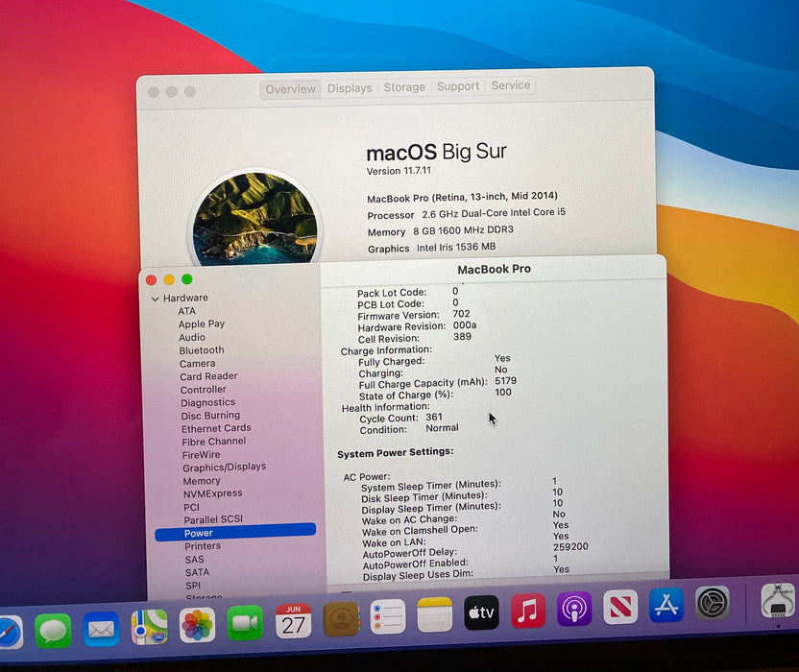The height and width of the screenshot is (672, 799).
Task: Click the Cell Revision value 389
Action: click(462, 336)
